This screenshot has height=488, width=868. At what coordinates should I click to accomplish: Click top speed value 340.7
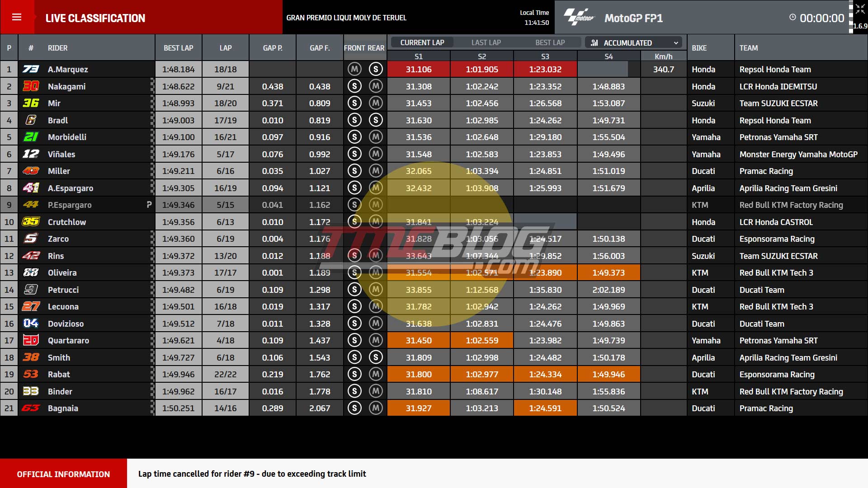[663, 69]
